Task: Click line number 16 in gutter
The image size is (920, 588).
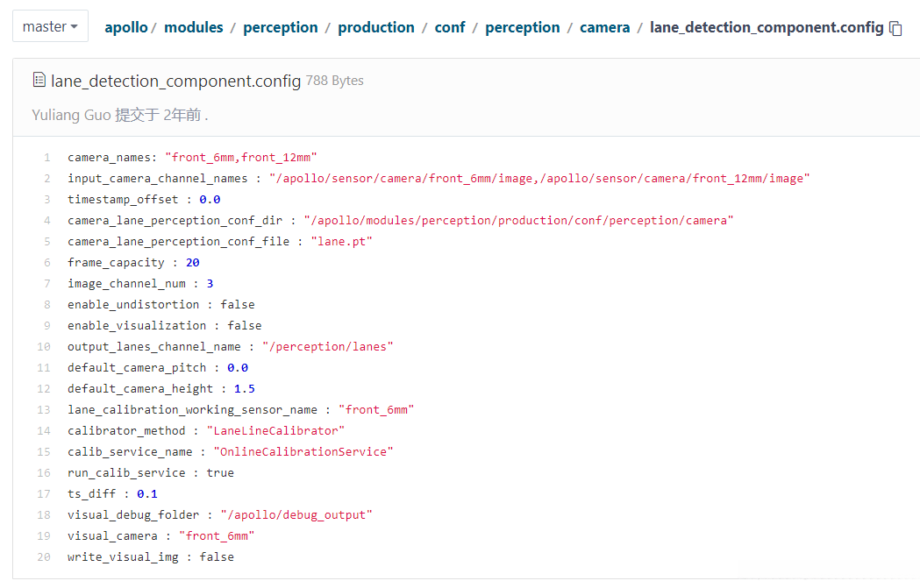Action: [x=44, y=473]
